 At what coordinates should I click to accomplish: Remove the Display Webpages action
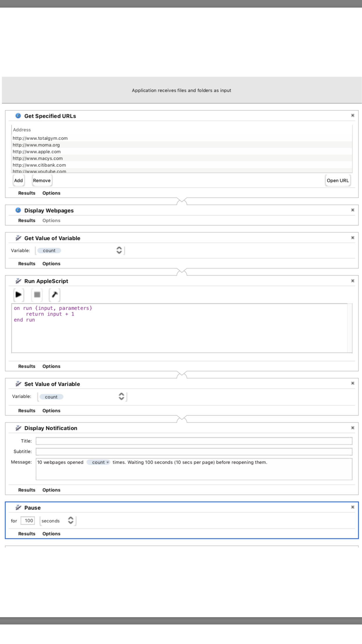coord(352,210)
